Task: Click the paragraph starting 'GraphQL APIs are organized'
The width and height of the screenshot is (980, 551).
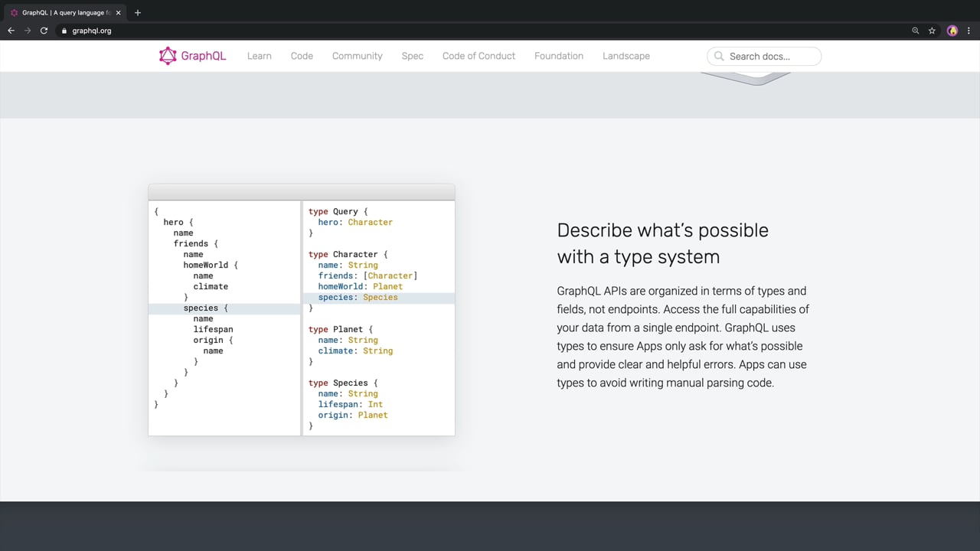Action: (x=683, y=337)
